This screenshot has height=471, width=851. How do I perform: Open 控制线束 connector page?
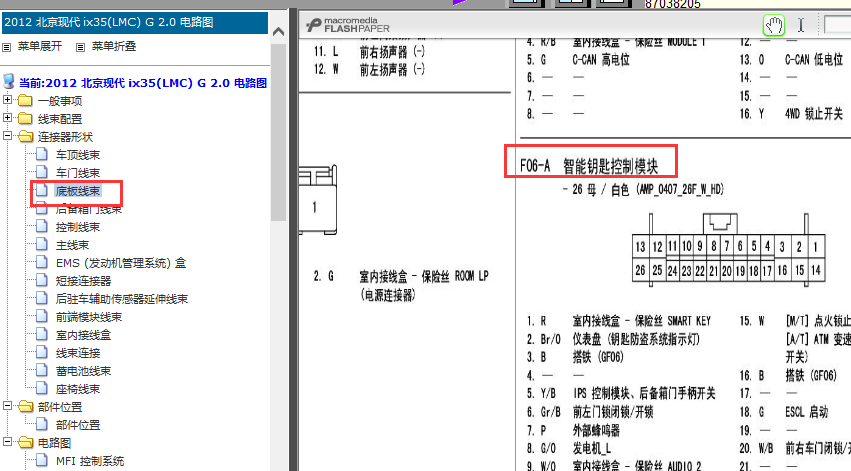(78, 227)
